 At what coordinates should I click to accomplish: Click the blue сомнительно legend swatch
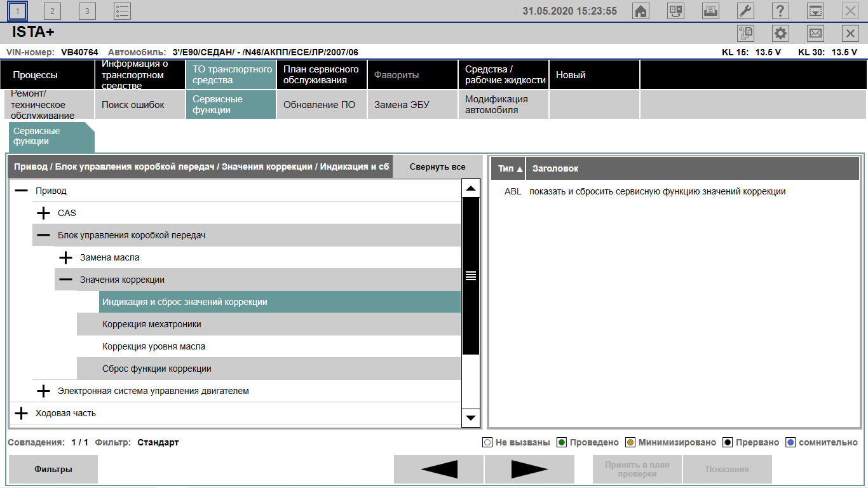(791, 442)
